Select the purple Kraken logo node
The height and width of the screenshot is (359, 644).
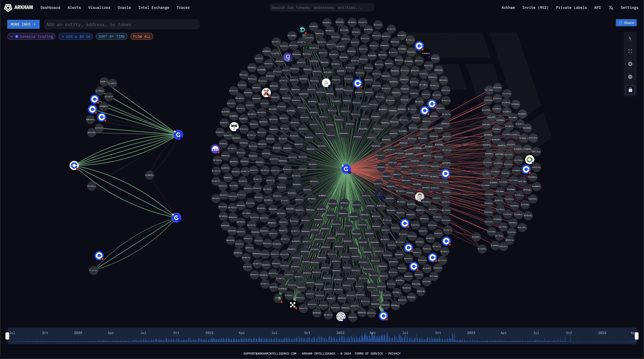click(215, 149)
